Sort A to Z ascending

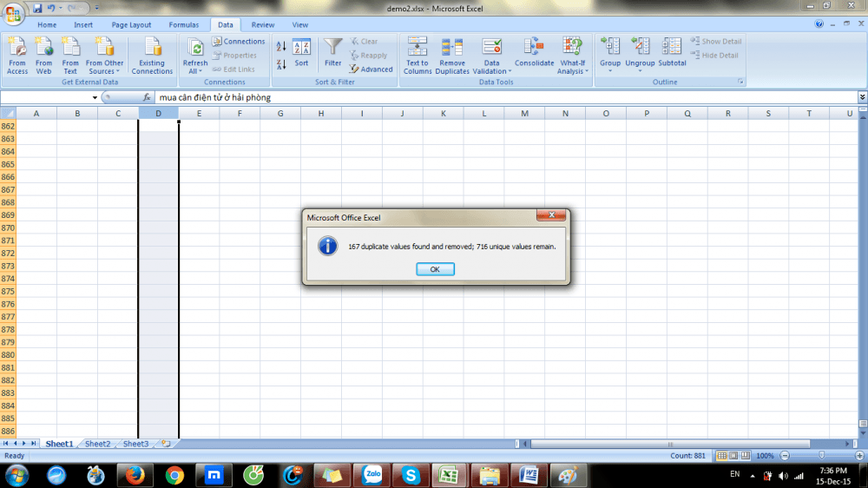281,47
